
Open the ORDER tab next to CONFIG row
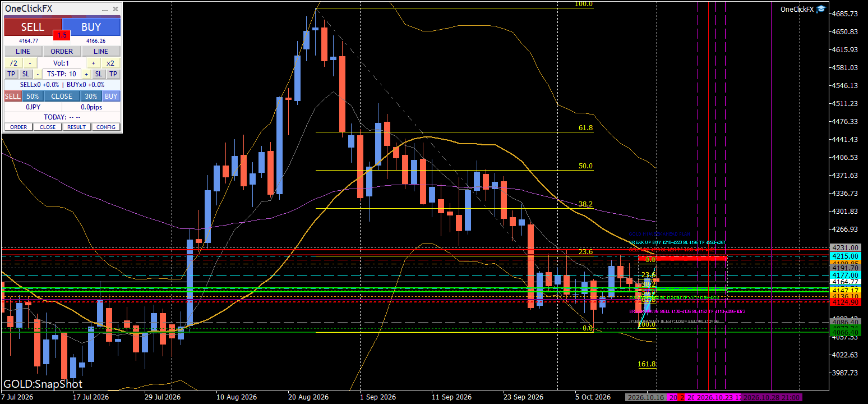pos(19,127)
